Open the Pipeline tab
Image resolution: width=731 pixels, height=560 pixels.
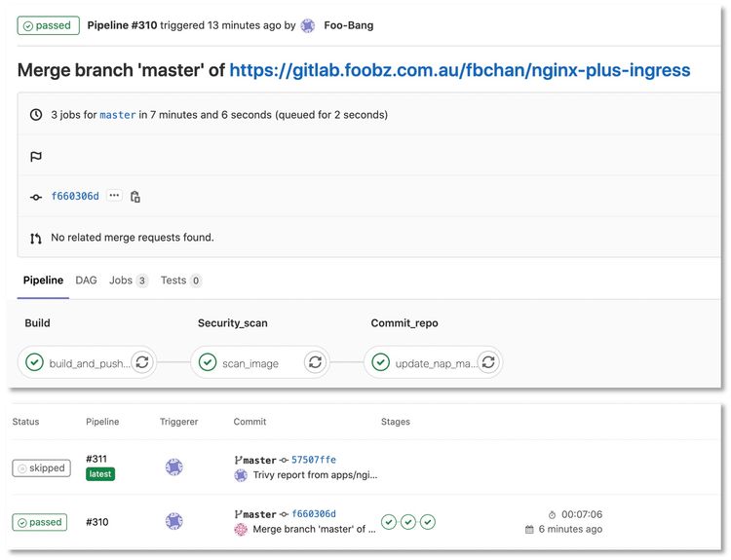[43, 280]
